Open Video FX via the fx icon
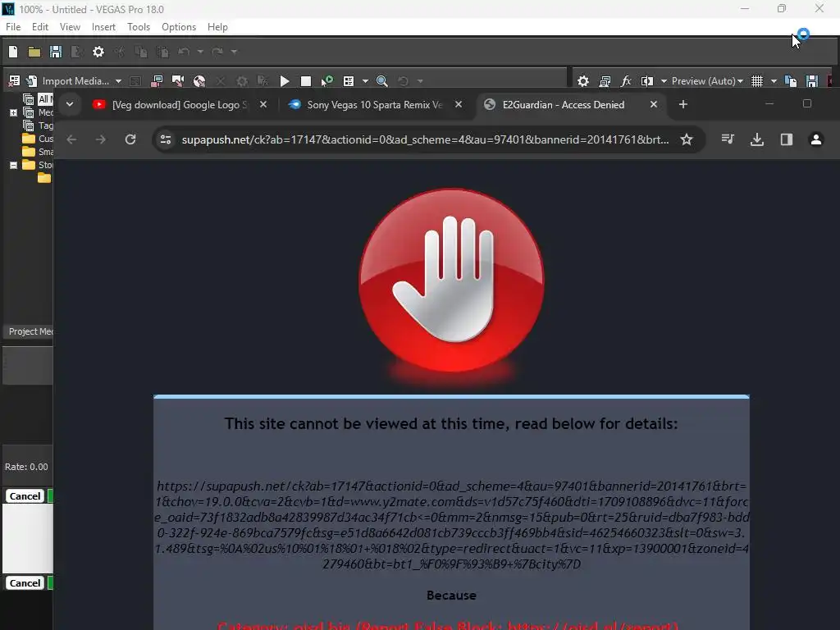840x630 pixels. tap(626, 81)
